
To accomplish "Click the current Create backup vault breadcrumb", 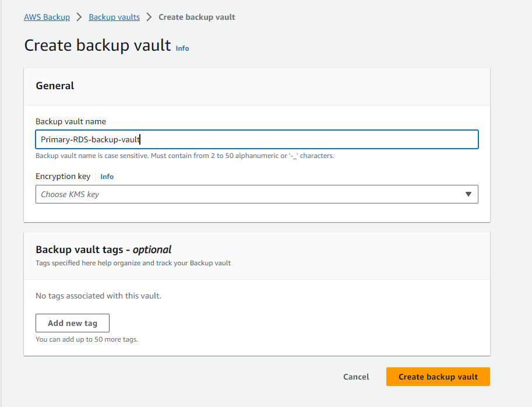I will 197,17.
